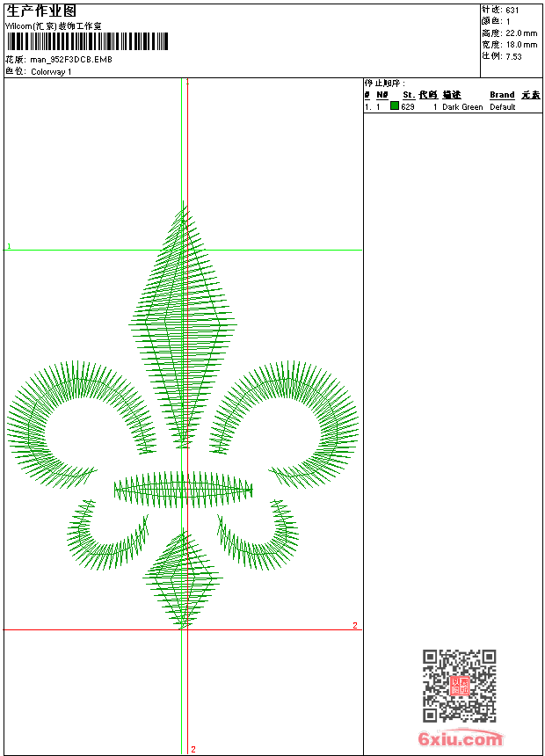Select the left curled petal of the design
Viewport: 545px width, 756px height.
tap(75, 413)
